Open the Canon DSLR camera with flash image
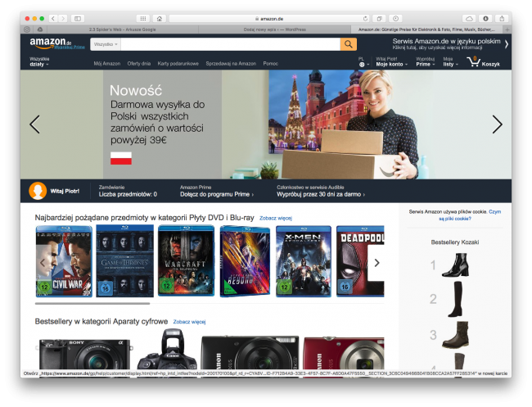532x407 pixels. pyautogui.click(x=167, y=350)
